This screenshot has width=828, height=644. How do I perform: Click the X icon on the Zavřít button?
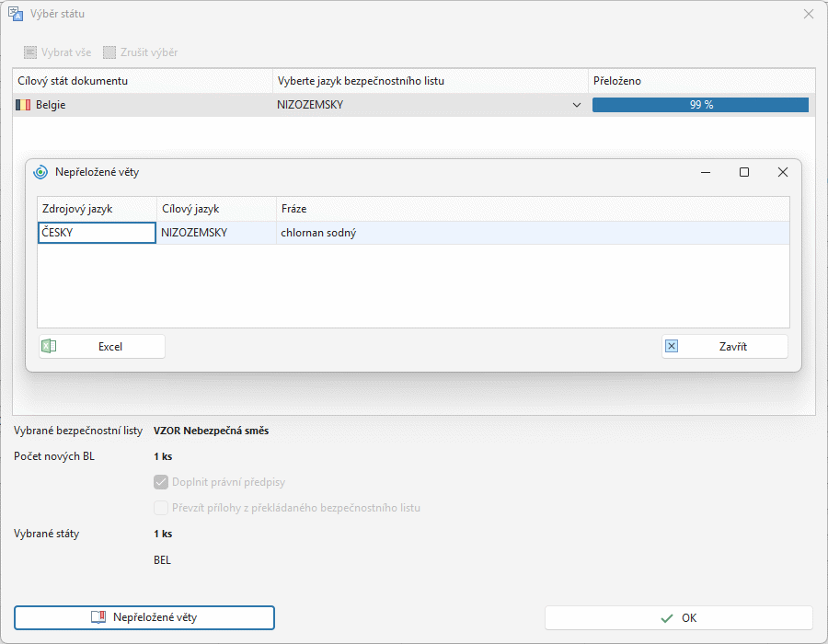(672, 346)
